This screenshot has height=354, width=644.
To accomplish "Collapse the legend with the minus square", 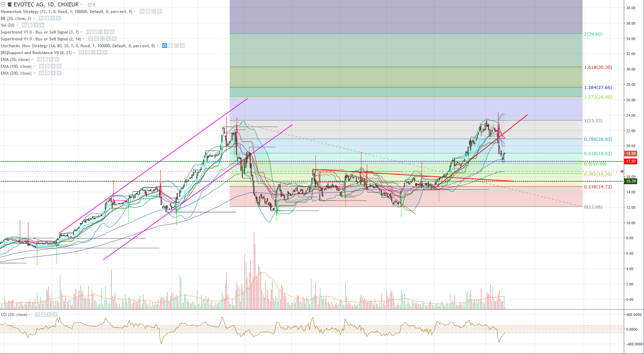I will pos(3,4).
